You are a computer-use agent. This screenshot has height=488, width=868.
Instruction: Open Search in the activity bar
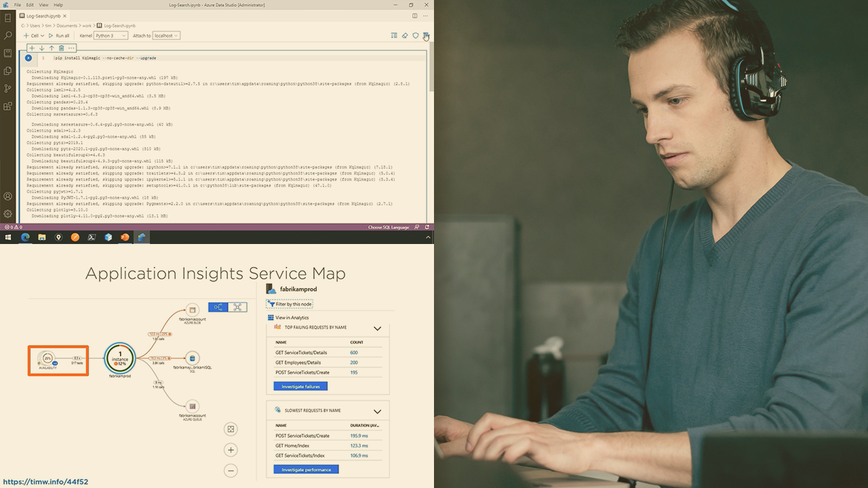(x=8, y=35)
